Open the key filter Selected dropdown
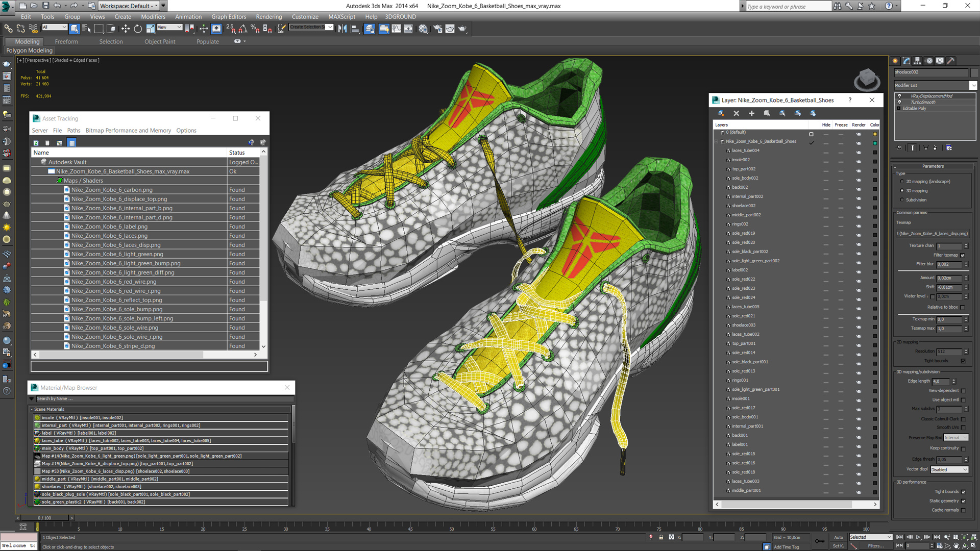This screenshot has height=551, width=980. coord(870,537)
